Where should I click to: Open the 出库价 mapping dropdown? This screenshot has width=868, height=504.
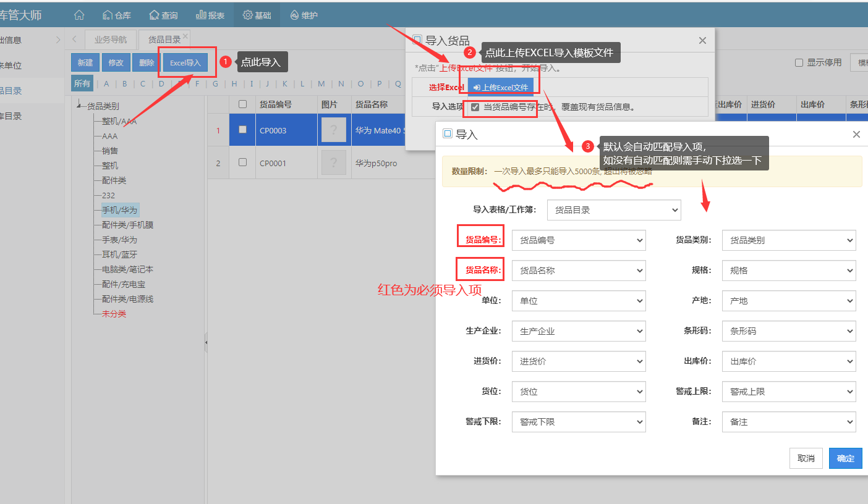click(789, 361)
